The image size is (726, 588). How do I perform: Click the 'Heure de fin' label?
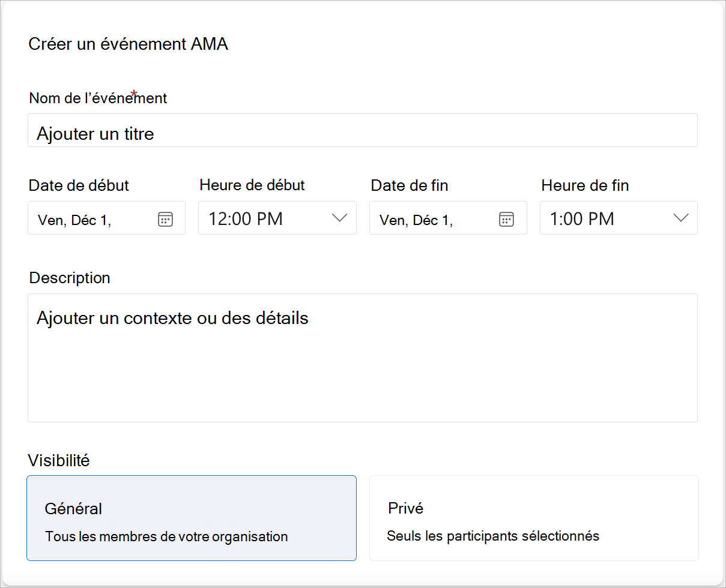(x=585, y=185)
